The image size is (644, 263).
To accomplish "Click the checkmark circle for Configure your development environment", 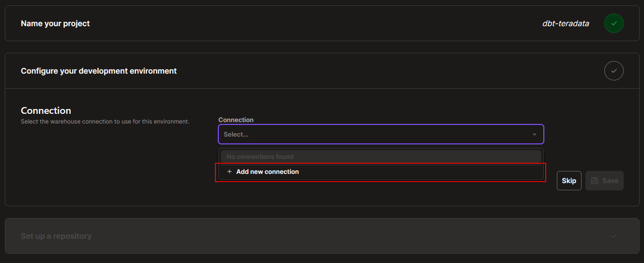I will click(x=613, y=71).
